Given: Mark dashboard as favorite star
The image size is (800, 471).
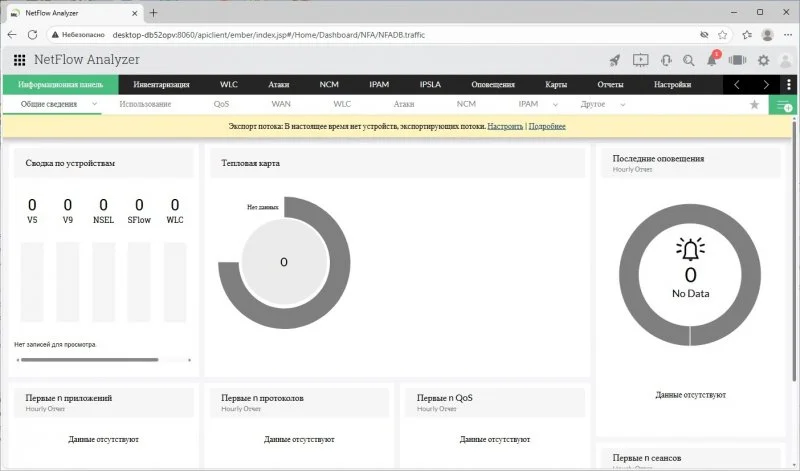Looking at the screenshot, I should 754,105.
